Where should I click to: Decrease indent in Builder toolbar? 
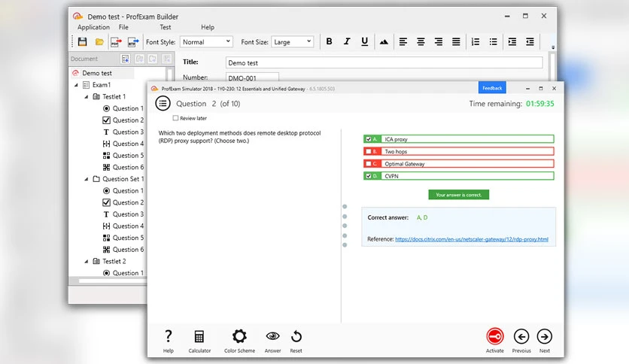click(x=530, y=41)
